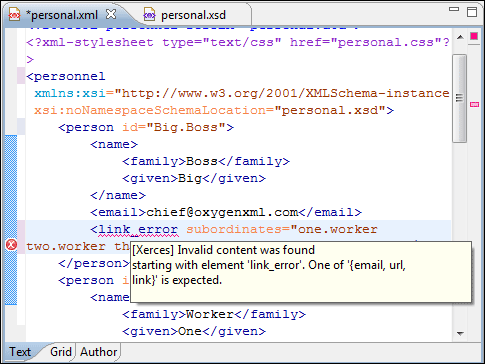
Task: Click the red error marker icon in gutter
Action: [x=11, y=245]
